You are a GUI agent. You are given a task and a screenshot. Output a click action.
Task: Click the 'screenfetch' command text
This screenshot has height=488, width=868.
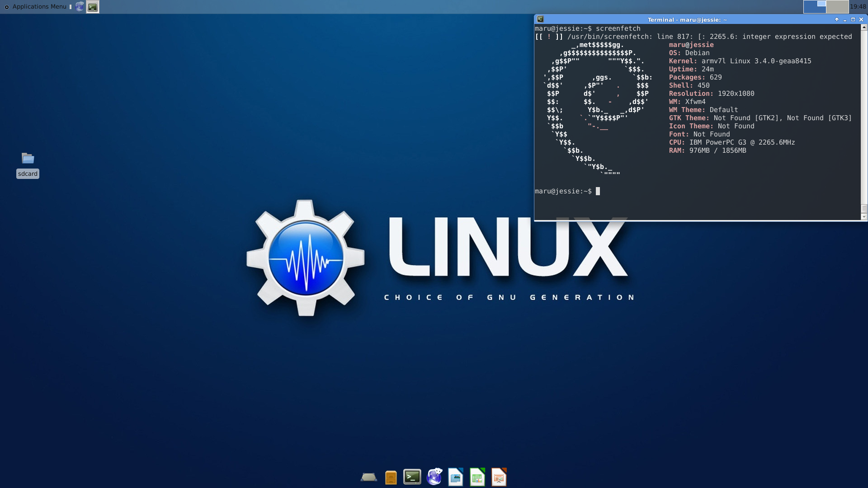point(618,28)
